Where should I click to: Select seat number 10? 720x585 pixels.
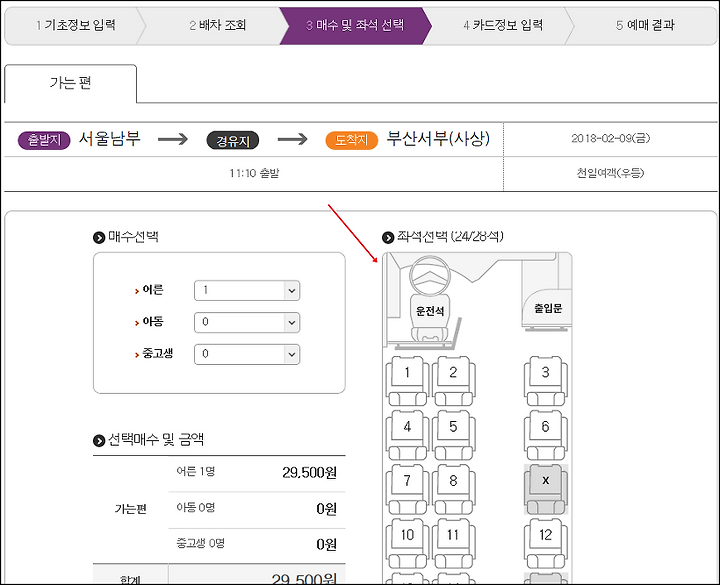pyautogui.click(x=407, y=543)
